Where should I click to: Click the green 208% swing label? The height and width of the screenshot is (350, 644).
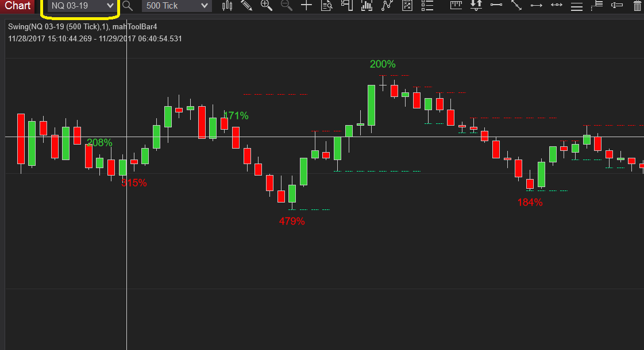[99, 142]
